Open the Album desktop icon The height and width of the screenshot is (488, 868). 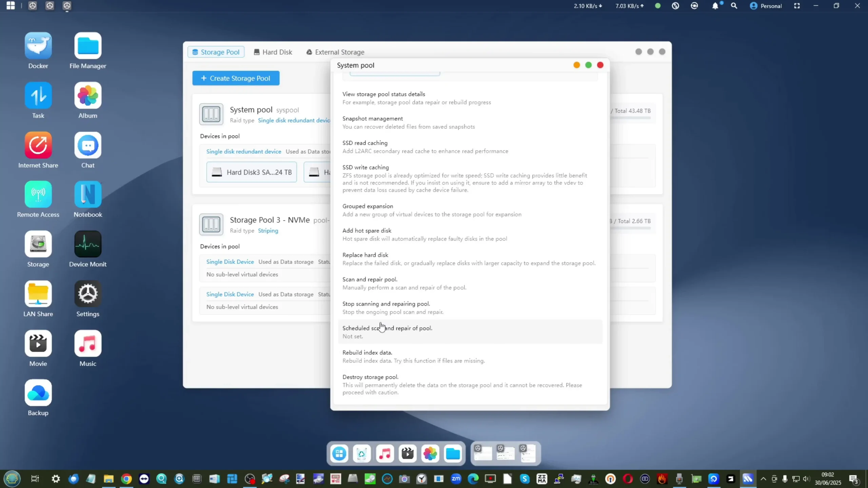(88, 95)
